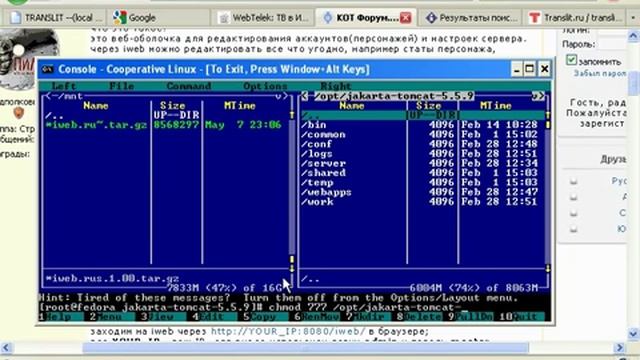The image size is (640, 360).
Task: Select the highlighted /.. row in right panel
Action: point(423,116)
